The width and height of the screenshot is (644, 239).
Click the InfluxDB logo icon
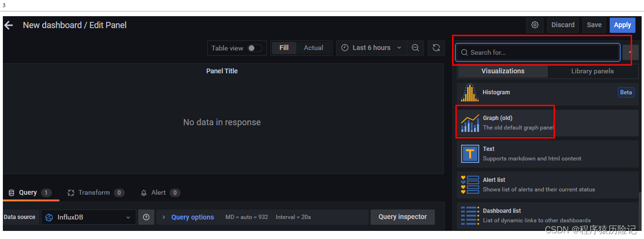(49, 217)
